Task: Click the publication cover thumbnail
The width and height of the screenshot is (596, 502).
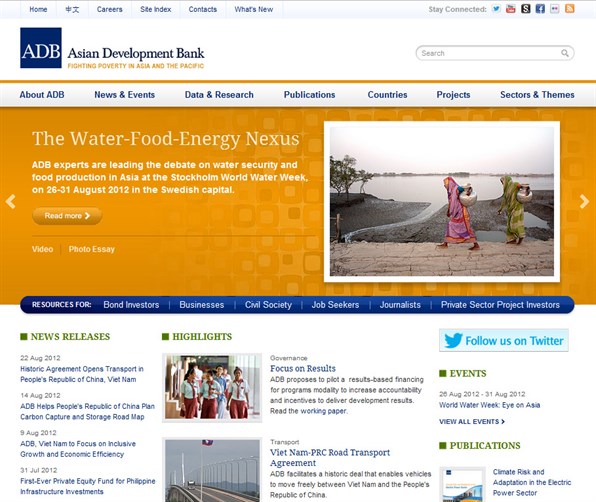Action: point(463,485)
